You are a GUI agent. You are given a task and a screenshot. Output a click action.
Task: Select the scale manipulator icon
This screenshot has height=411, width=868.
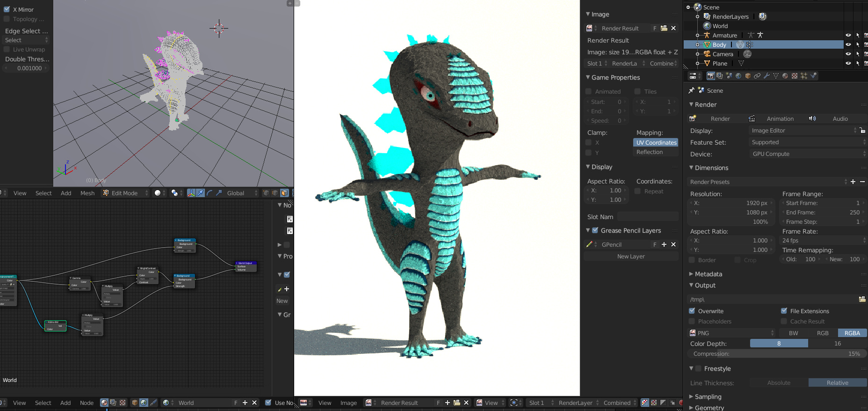pyautogui.click(x=218, y=193)
